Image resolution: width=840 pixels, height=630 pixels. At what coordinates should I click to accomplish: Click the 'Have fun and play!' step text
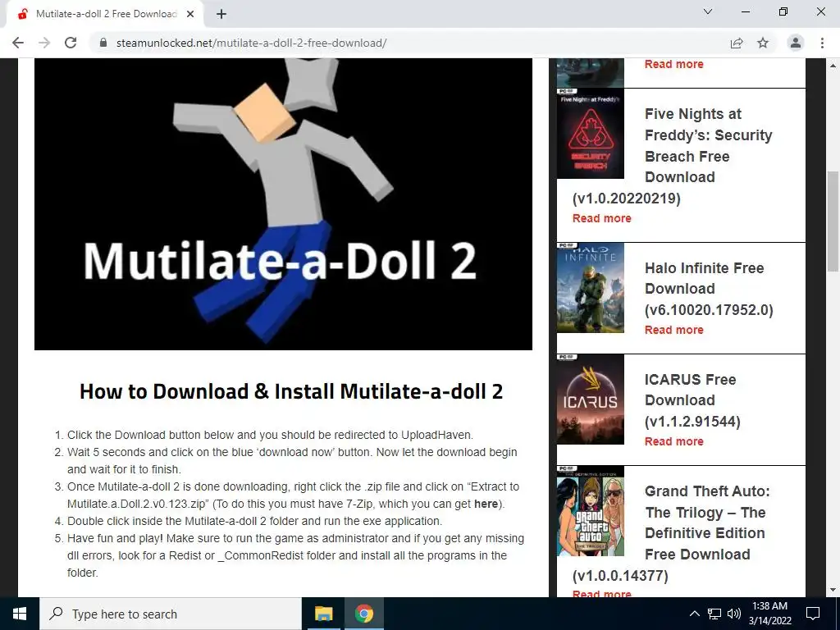(x=295, y=555)
